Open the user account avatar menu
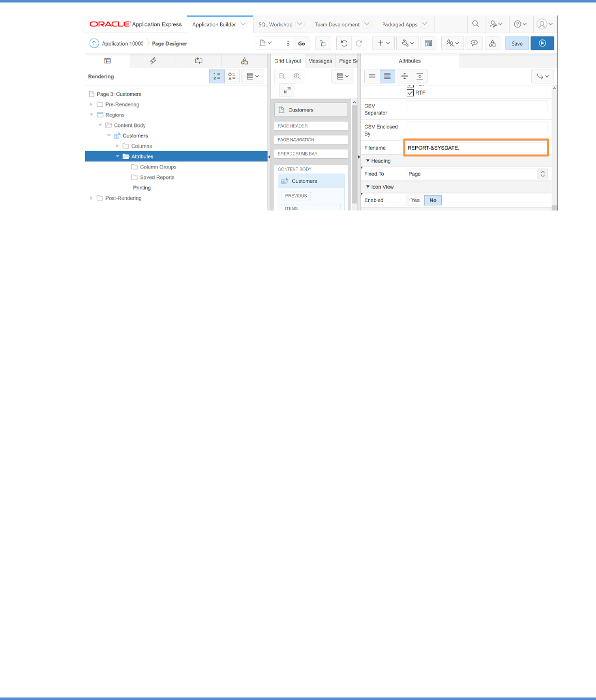The height and width of the screenshot is (700, 596). pos(544,24)
